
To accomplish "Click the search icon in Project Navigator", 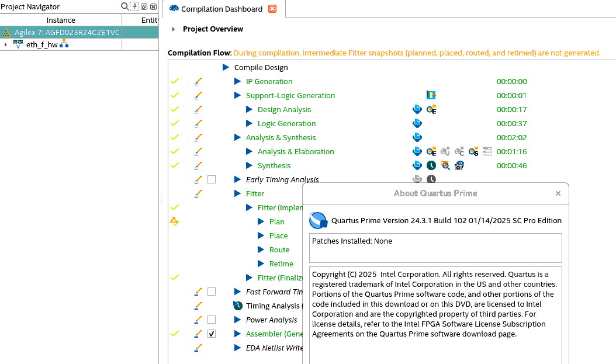I will pyautogui.click(x=124, y=6).
